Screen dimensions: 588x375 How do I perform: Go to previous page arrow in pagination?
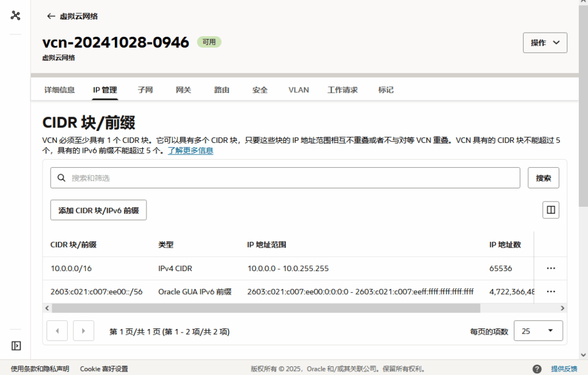tap(57, 331)
